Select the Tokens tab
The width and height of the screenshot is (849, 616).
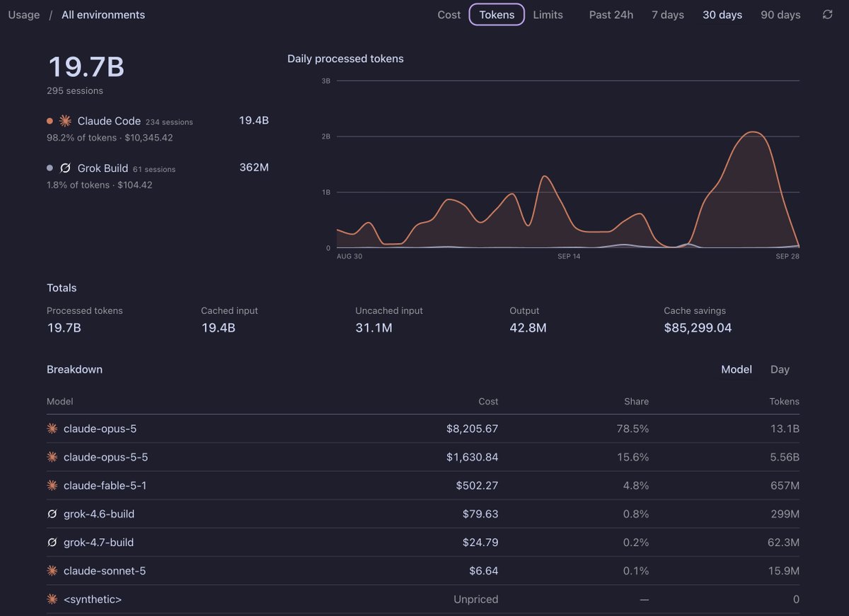coord(497,14)
